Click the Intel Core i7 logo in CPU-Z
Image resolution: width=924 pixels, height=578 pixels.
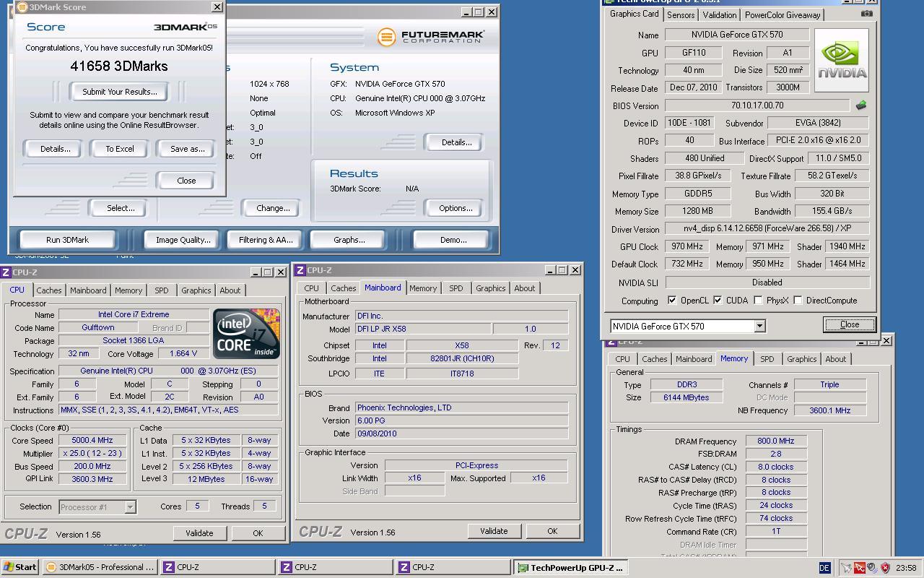(246, 334)
